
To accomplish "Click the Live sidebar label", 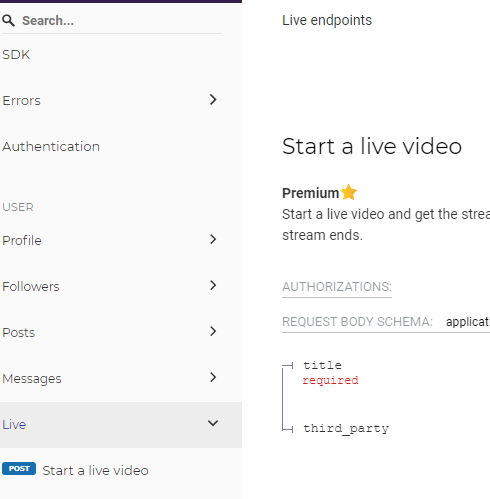I will pyautogui.click(x=14, y=425).
